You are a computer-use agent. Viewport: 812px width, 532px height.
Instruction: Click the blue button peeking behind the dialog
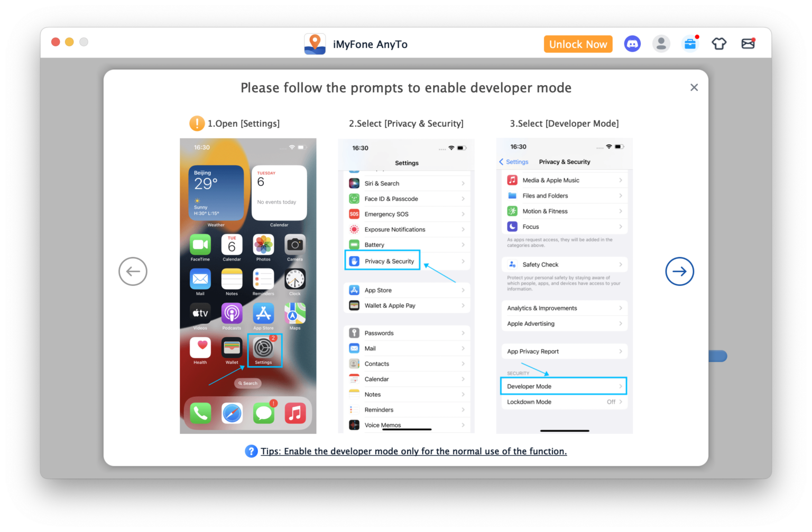[718, 356]
